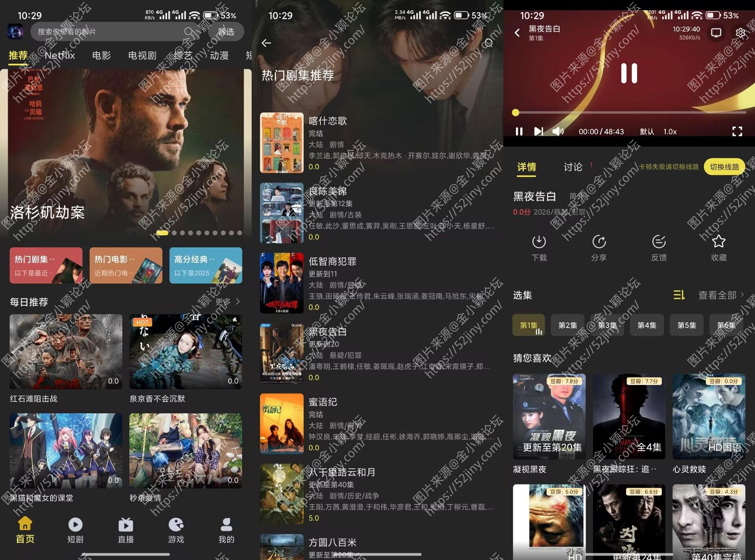
Task: Open the 游戏 games icon
Action: click(x=176, y=525)
